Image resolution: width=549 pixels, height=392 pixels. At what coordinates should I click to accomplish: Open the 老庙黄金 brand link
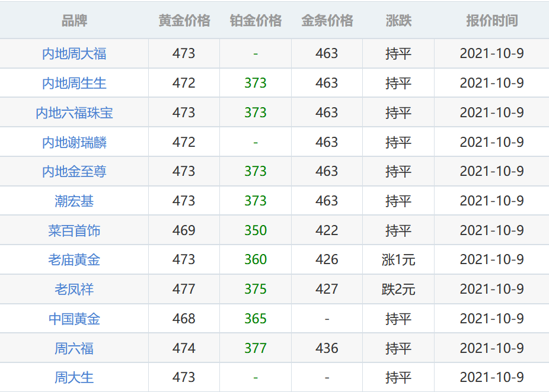coord(74,259)
